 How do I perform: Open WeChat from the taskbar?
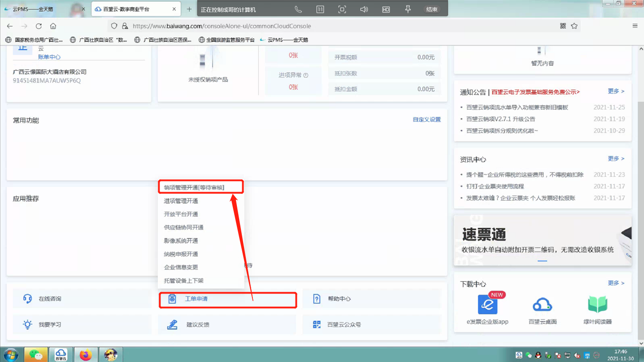coord(36,354)
